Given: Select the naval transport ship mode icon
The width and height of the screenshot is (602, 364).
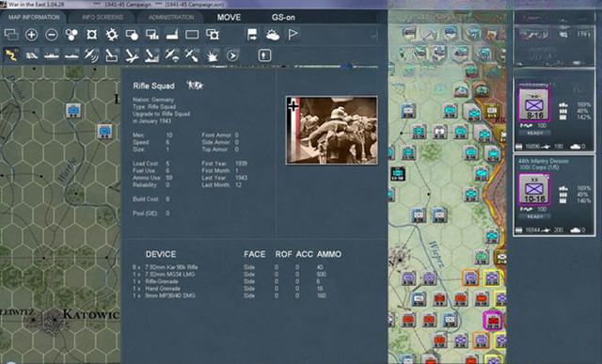Looking at the screenshot, I should (52, 55).
